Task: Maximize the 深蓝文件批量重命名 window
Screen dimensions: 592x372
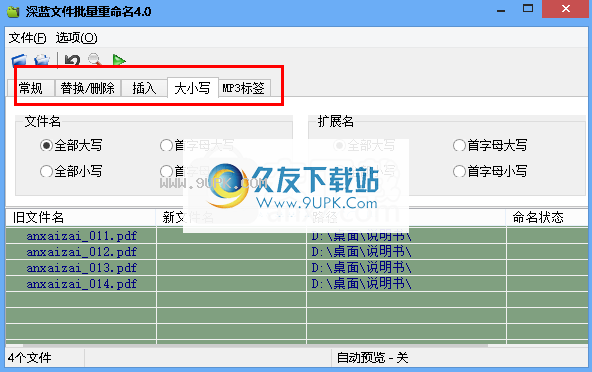Action: 528,9
